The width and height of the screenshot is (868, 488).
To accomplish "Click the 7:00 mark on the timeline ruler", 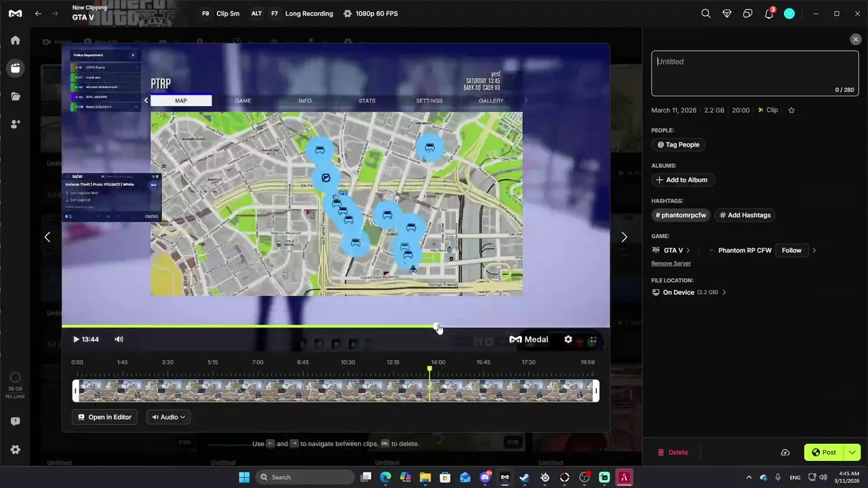I will (258, 363).
